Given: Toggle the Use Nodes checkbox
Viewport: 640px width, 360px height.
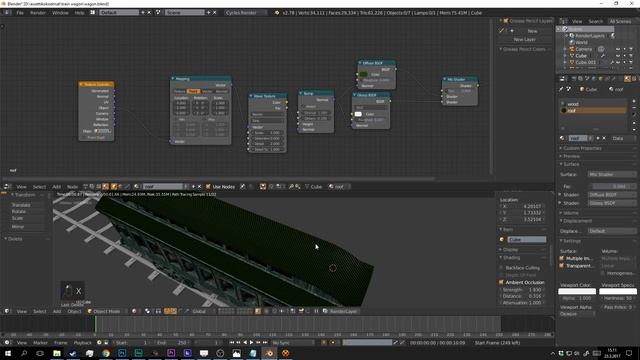Looking at the screenshot, I should [x=208, y=187].
